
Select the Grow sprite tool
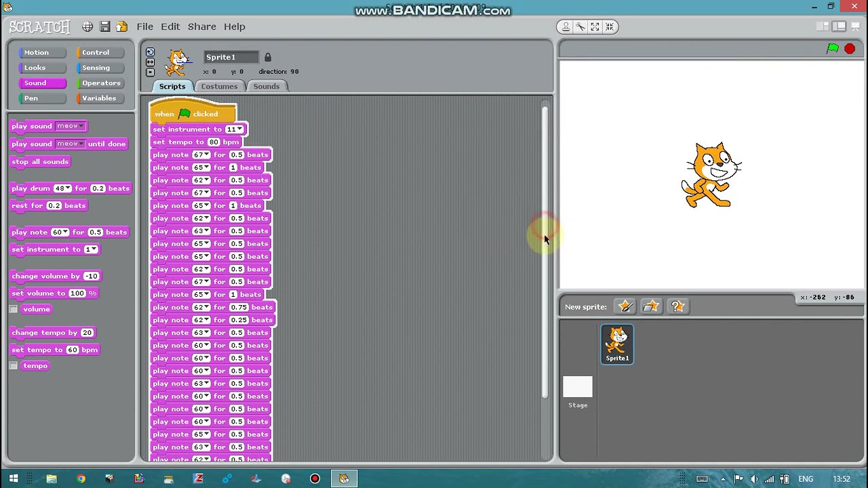(595, 26)
